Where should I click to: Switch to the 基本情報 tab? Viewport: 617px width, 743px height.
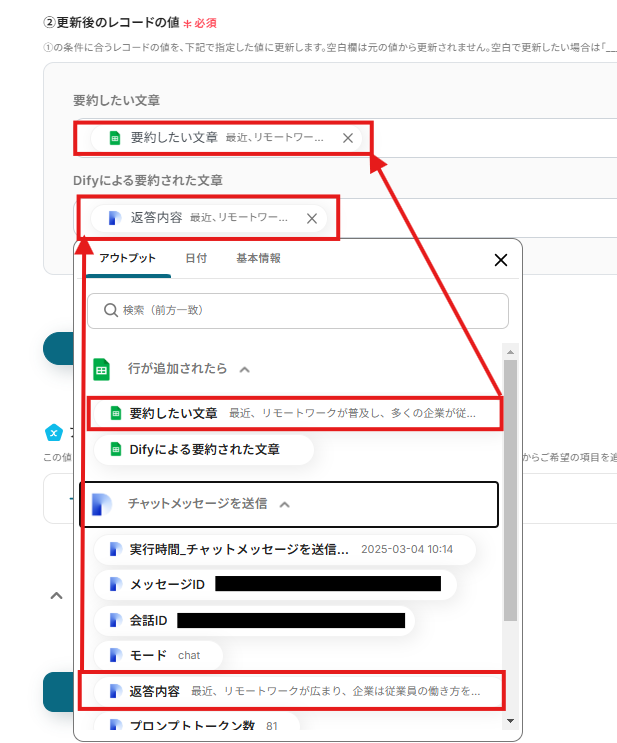(x=258, y=258)
